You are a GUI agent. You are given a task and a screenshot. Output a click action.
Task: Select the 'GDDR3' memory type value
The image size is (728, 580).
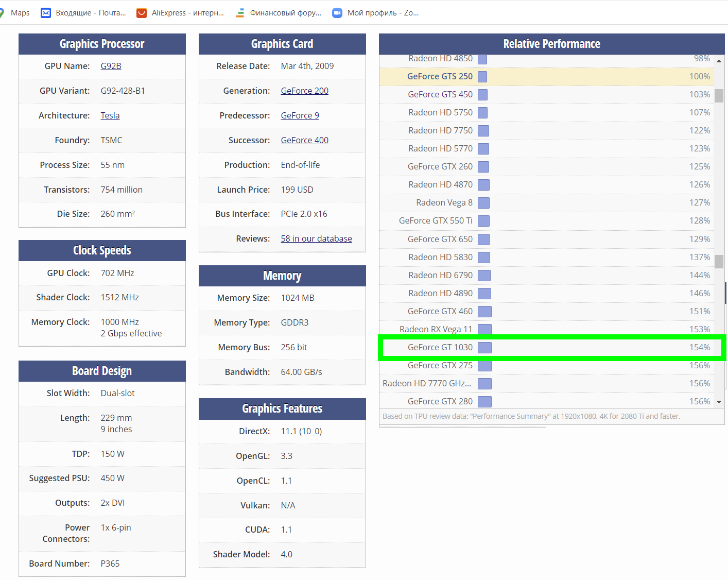(x=294, y=322)
